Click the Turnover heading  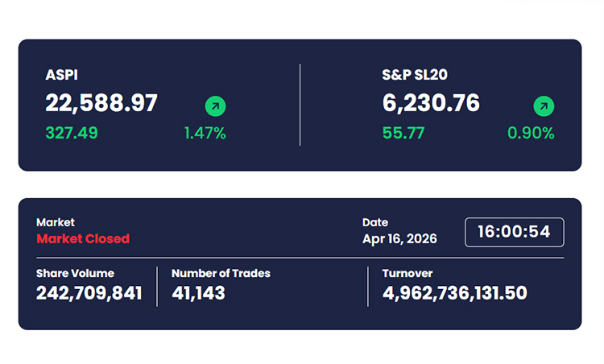point(407,273)
